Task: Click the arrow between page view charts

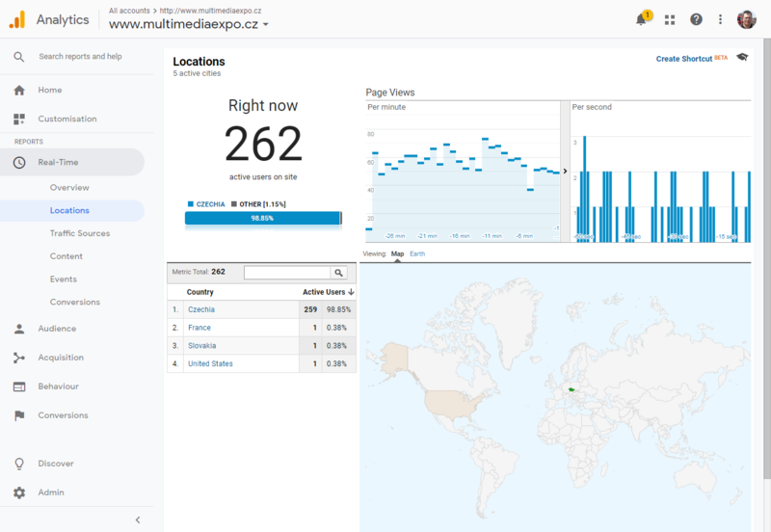Action: point(565,172)
